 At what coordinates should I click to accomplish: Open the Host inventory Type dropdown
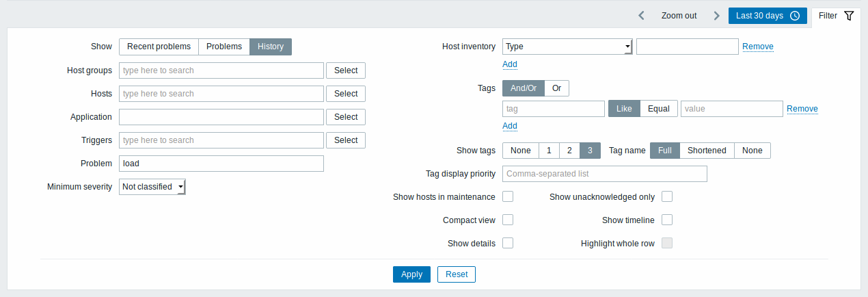click(567, 47)
